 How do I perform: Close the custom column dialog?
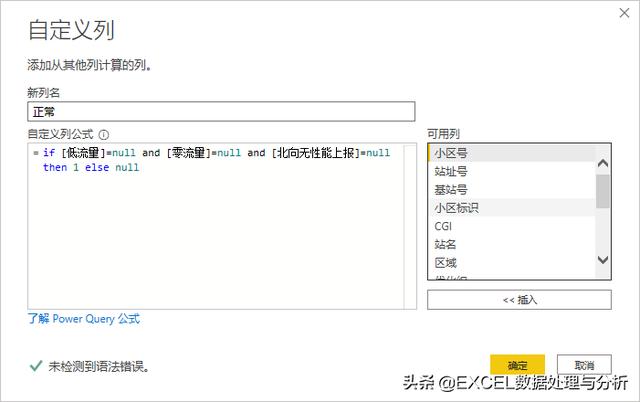click(x=624, y=13)
